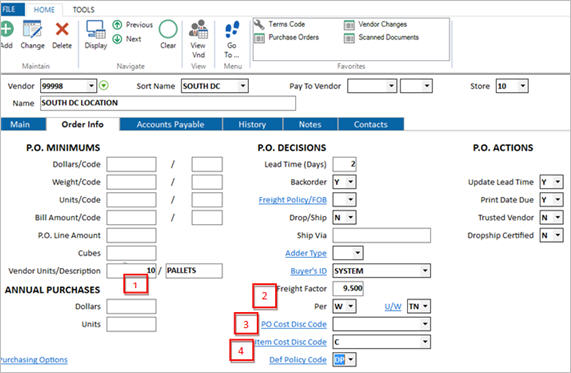Click the Annual Purchases Dollars field

[x=131, y=306]
